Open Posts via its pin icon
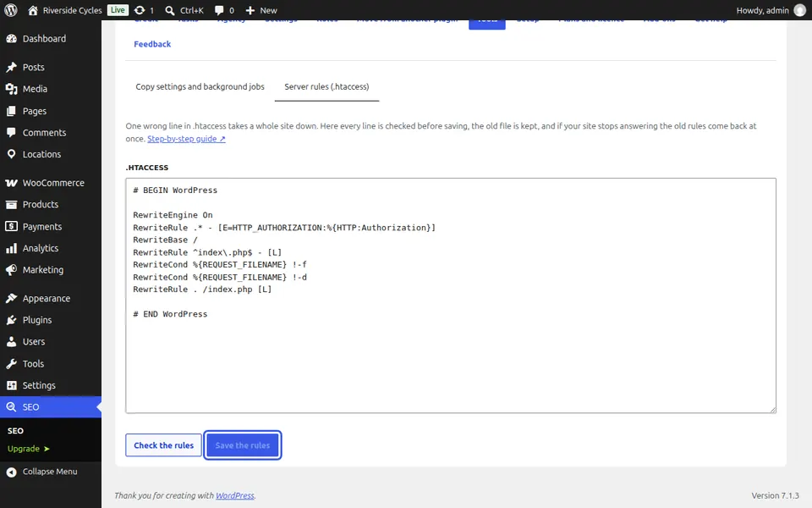The width and height of the screenshot is (812, 508). (11, 67)
